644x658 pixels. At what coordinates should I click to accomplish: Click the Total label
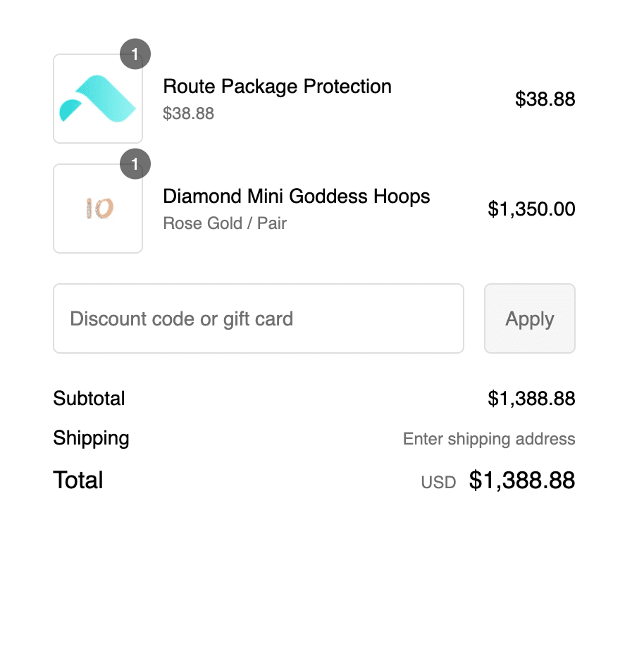pyautogui.click(x=78, y=480)
